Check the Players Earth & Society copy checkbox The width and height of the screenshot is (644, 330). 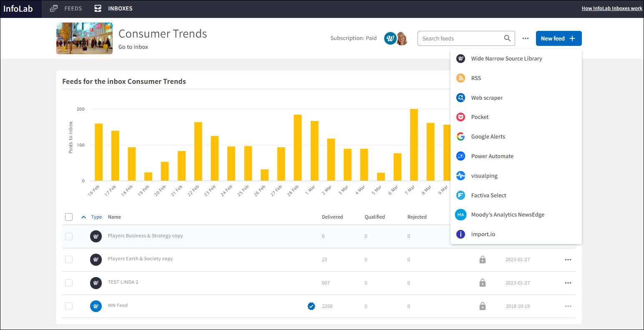[x=69, y=259]
